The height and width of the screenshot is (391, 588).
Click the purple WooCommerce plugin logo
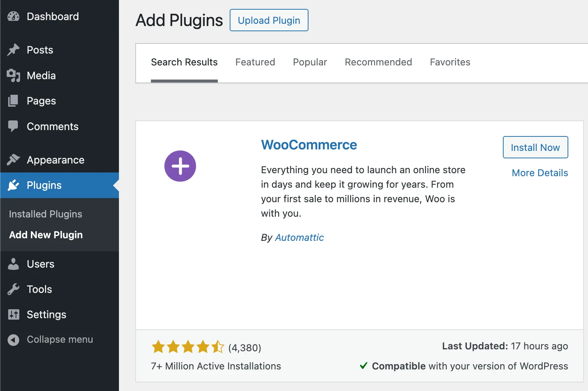[x=180, y=166]
